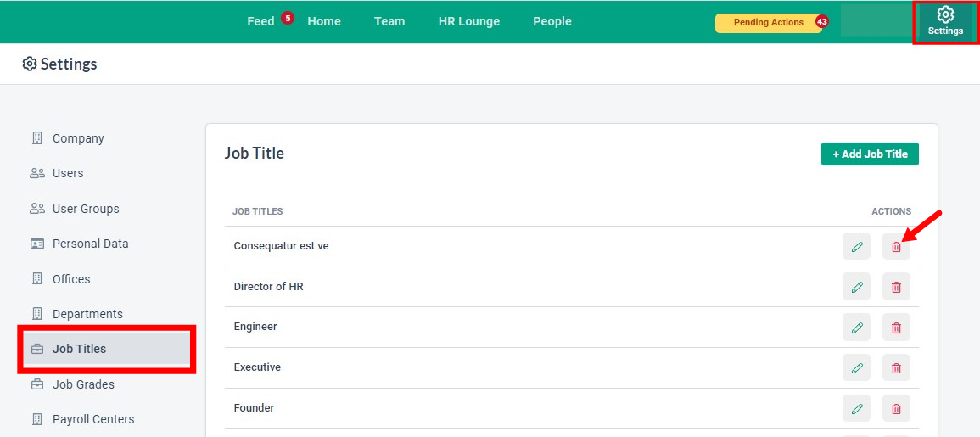Click the ACTIONS column header
The image size is (980, 437).
[891, 212]
